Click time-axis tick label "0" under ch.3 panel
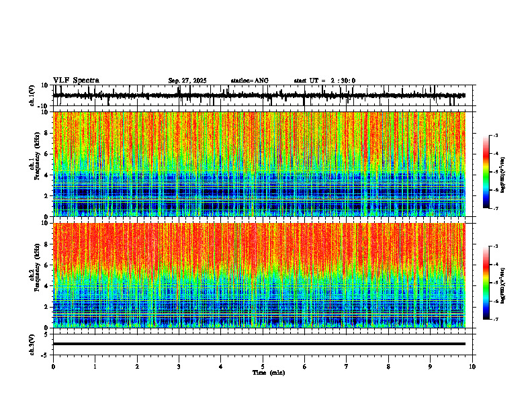The height and width of the screenshot is (411, 532). [x=53, y=367]
